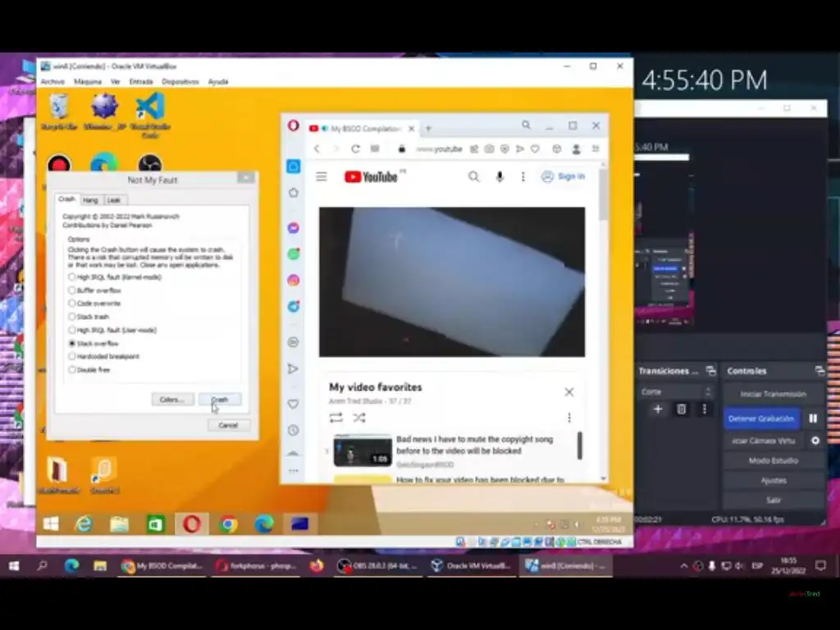
Task: Open Ajustes in OBS Controles
Action: point(773,481)
